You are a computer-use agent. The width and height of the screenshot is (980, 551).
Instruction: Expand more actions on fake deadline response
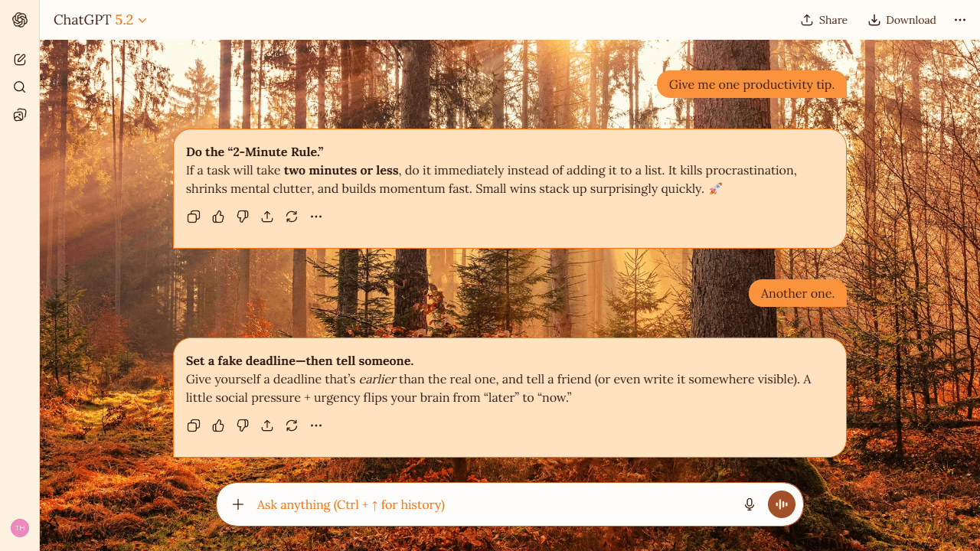tap(316, 425)
